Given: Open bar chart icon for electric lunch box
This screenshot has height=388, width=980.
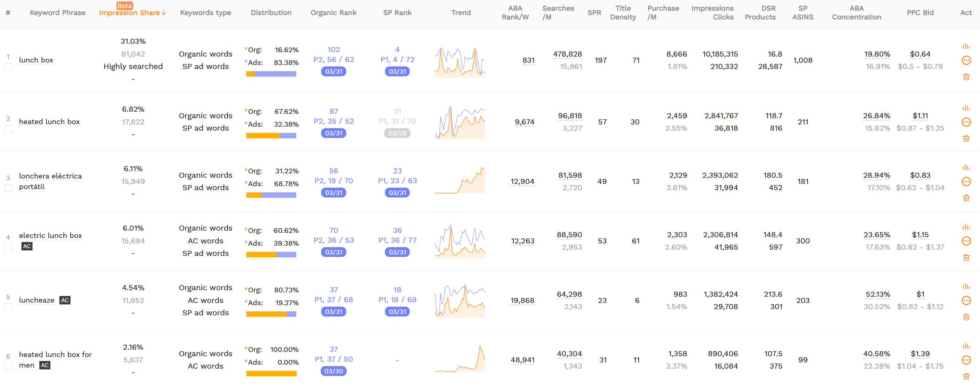Looking at the screenshot, I should [x=966, y=227].
